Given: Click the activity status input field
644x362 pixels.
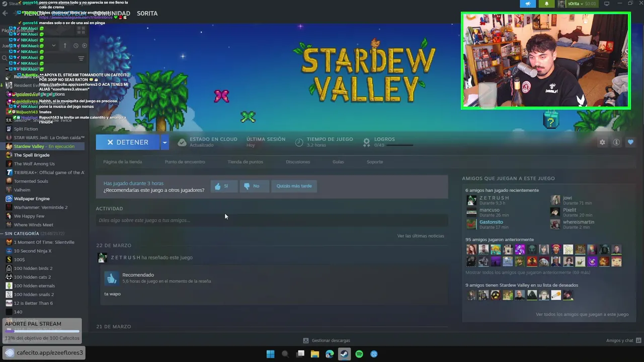Looking at the screenshot, I should coord(272,220).
